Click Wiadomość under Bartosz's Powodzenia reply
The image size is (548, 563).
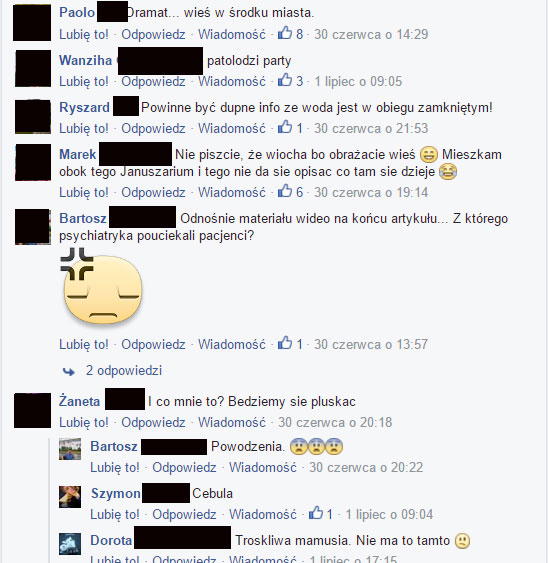[263, 467]
